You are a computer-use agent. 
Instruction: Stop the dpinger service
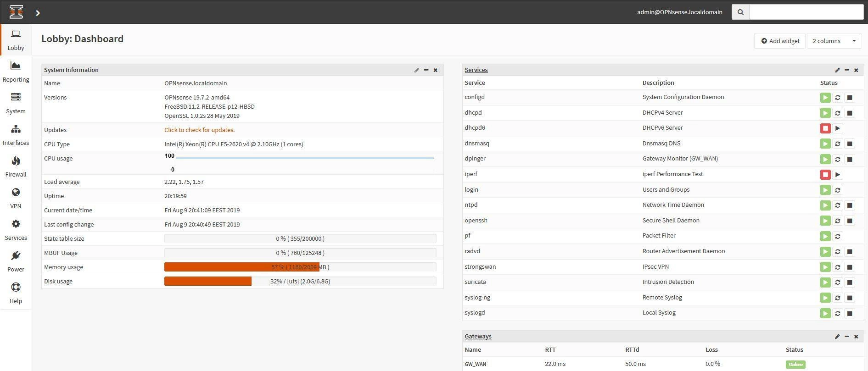tap(850, 159)
